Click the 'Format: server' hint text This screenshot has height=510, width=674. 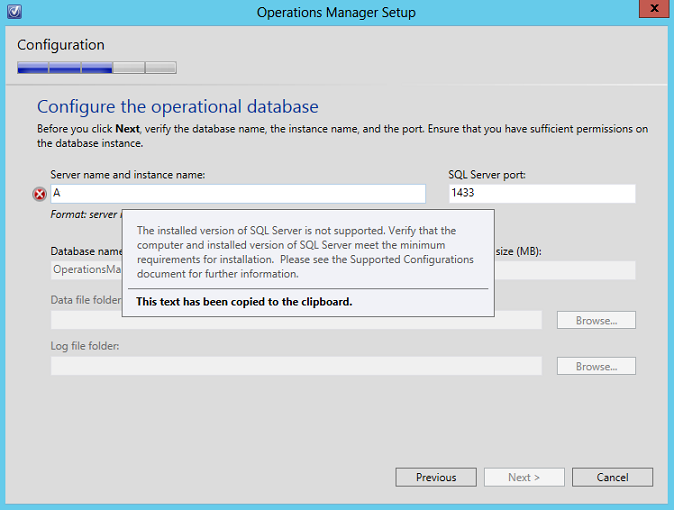pyautogui.click(x=84, y=214)
